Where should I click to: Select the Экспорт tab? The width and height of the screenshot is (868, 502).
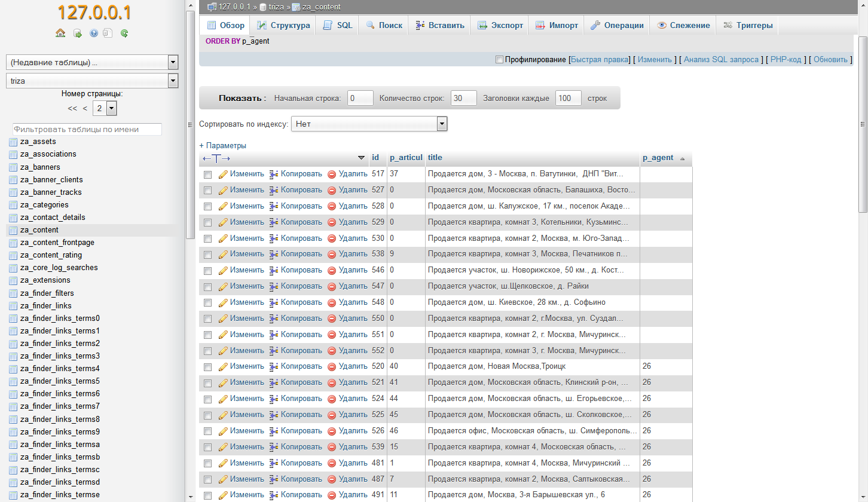click(x=500, y=25)
